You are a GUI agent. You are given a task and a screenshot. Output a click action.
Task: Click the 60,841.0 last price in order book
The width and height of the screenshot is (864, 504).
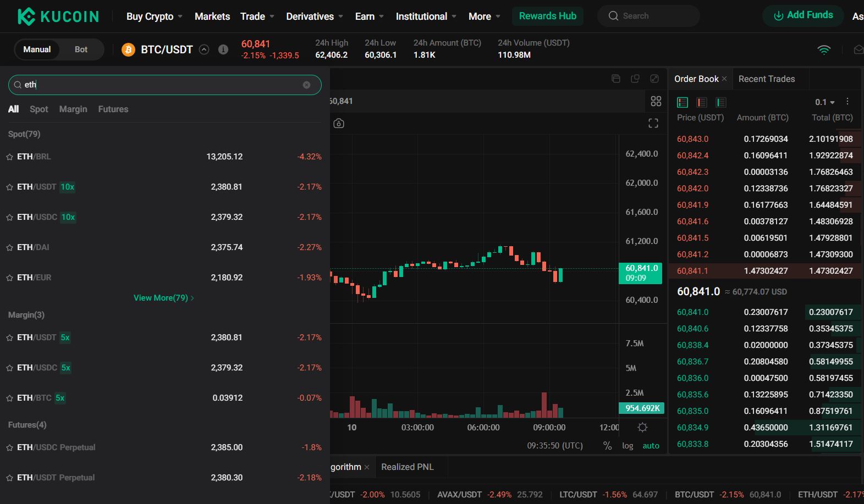(x=698, y=292)
